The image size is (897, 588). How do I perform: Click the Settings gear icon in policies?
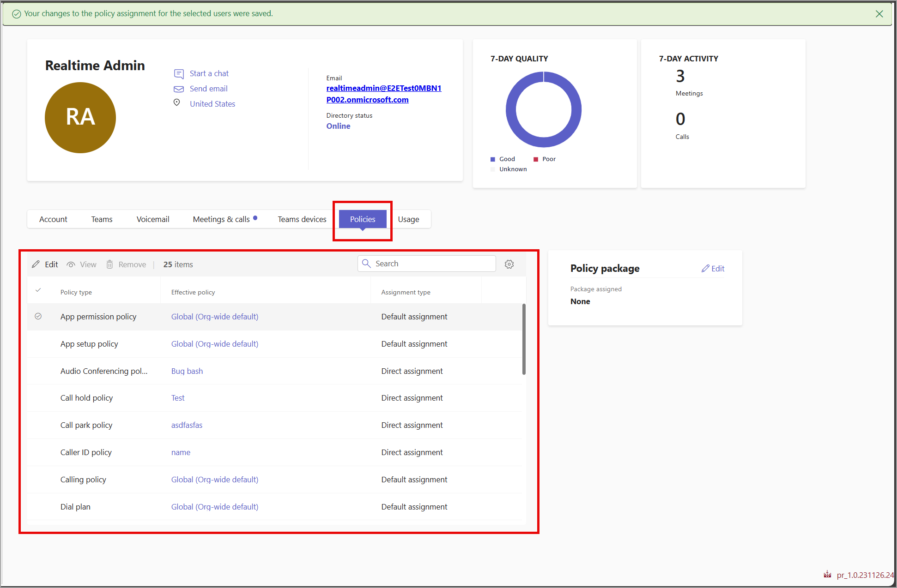[509, 263]
